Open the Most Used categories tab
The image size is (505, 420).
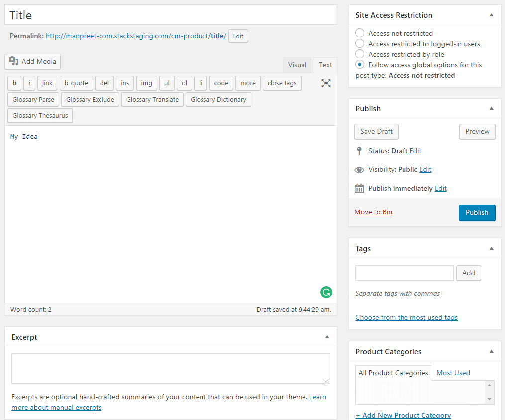point(453,373)
